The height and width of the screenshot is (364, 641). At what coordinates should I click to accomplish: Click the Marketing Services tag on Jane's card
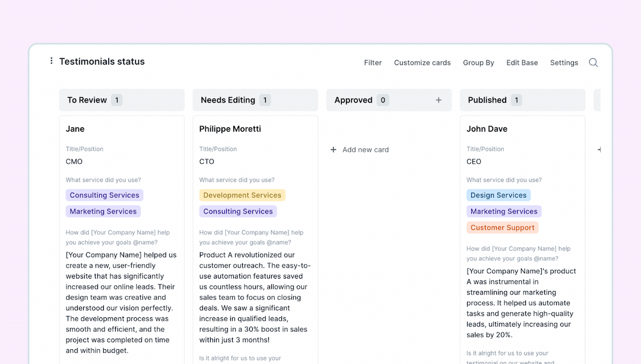click(103, 211)
